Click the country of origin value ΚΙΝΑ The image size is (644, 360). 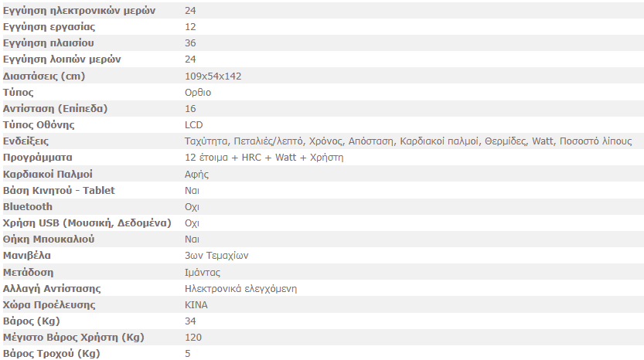[196, 305]
